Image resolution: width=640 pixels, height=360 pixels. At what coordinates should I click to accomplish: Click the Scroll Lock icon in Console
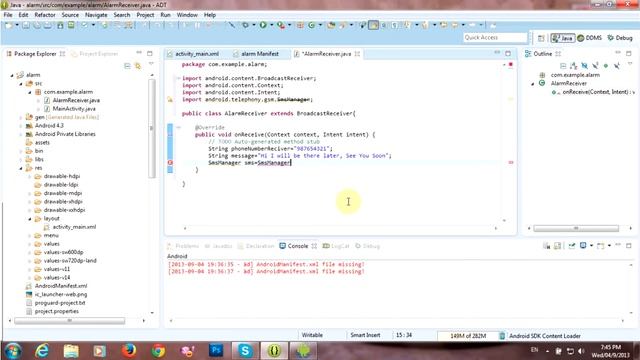(x=557, y=245)
